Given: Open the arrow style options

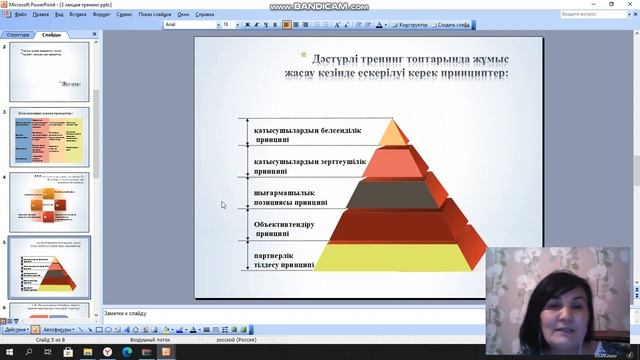Looking at the screenshot, I should 225,330.
